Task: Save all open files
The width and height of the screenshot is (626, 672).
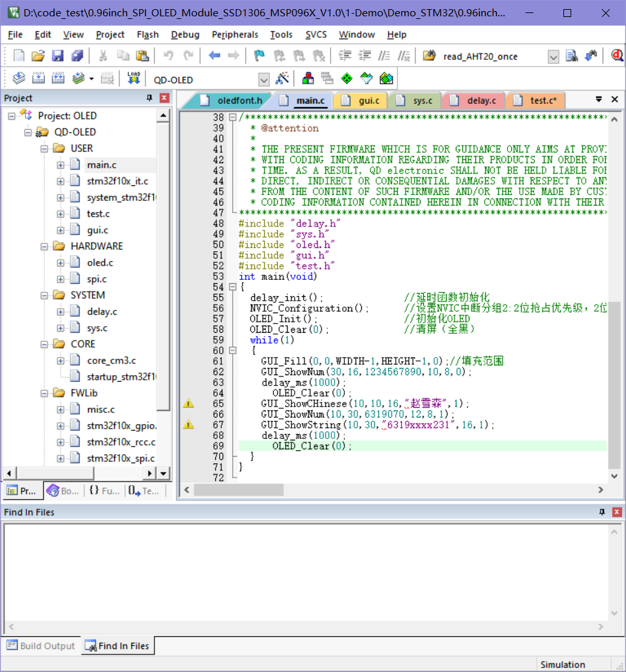Action: click(77, 56)
